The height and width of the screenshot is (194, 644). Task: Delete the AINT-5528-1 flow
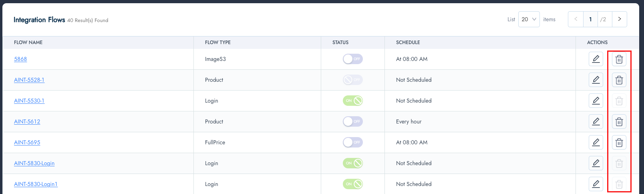point(619,80)
